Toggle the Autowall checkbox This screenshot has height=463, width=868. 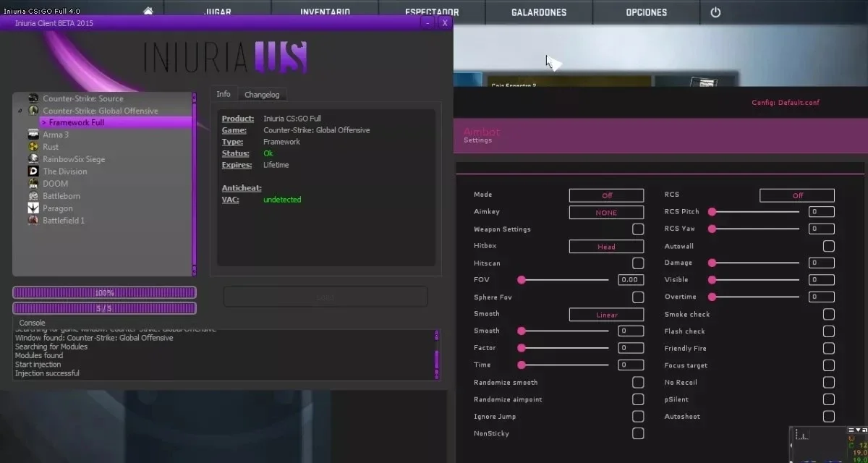click(x=829, y=246)
